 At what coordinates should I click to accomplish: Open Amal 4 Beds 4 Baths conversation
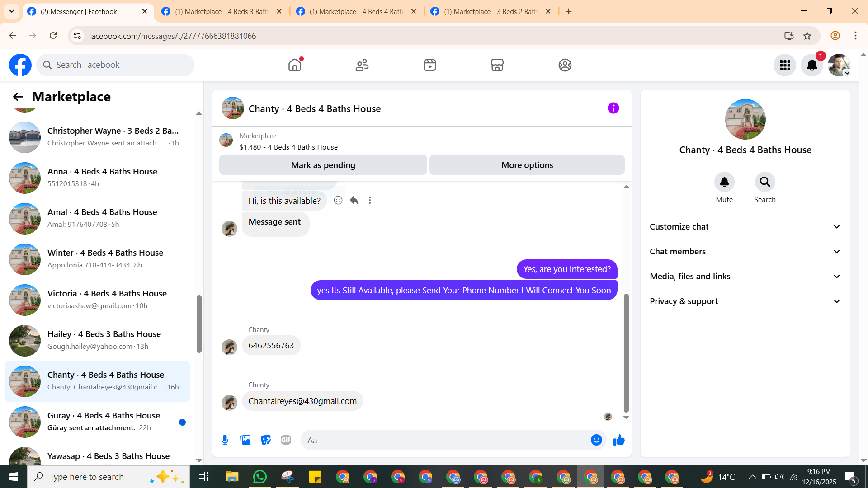click(97, 218)
